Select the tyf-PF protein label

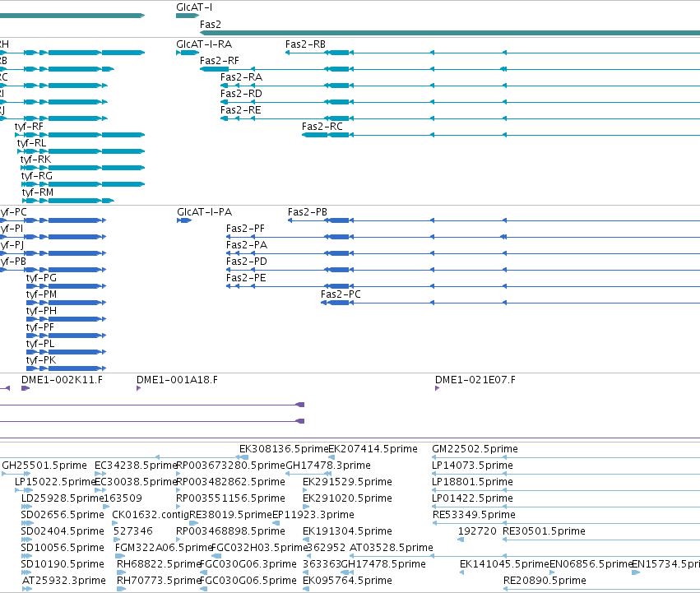tap(40, 327)
